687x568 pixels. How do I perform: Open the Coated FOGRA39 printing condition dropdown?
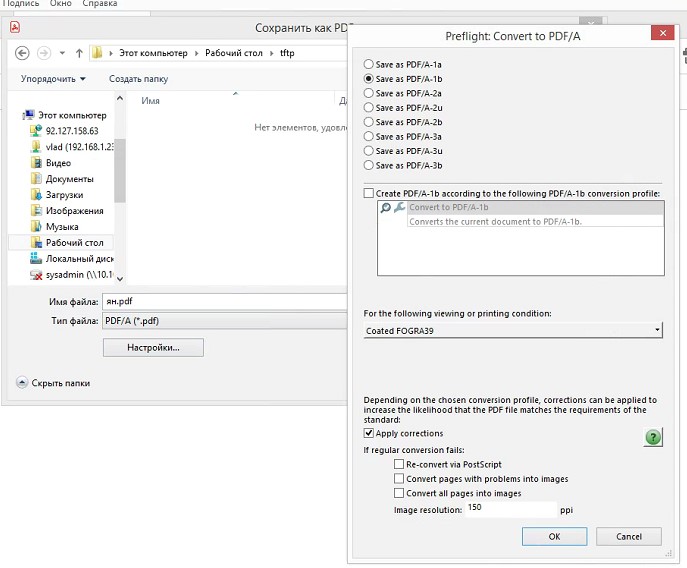coord(513,330)
